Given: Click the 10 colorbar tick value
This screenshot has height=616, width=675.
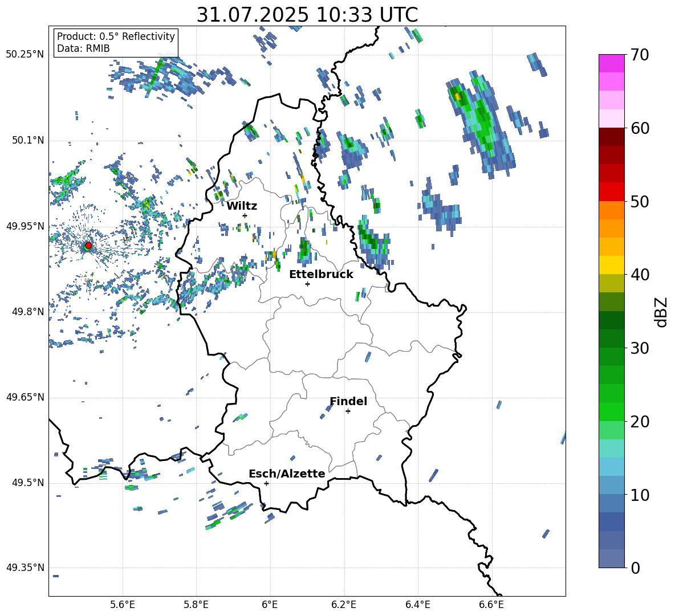Looking at the screenshot, I should [640, 495].
